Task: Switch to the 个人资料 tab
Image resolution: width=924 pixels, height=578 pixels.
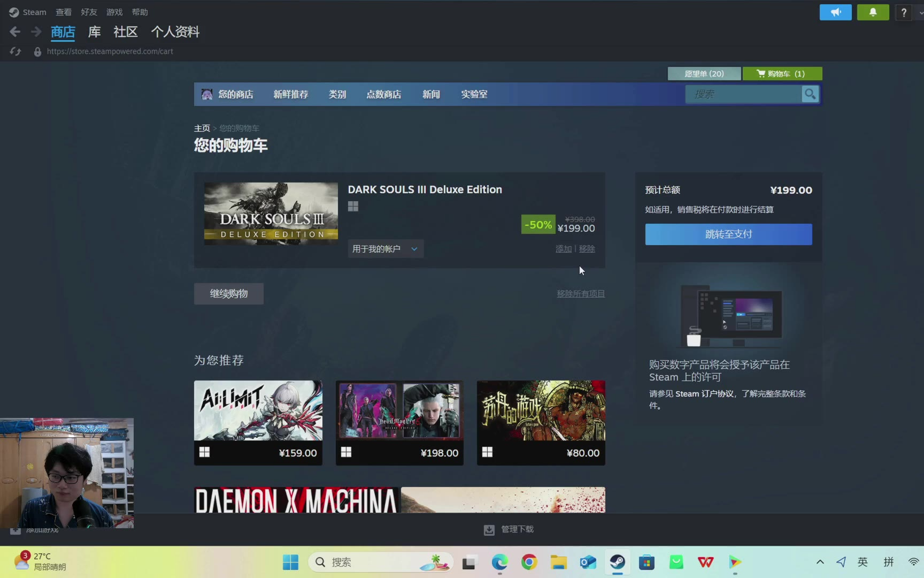Action: tap(175, 32)
